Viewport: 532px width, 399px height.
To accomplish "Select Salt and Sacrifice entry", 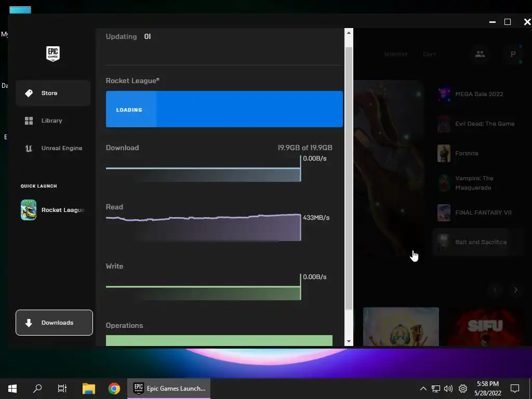I will coord(478,242).
